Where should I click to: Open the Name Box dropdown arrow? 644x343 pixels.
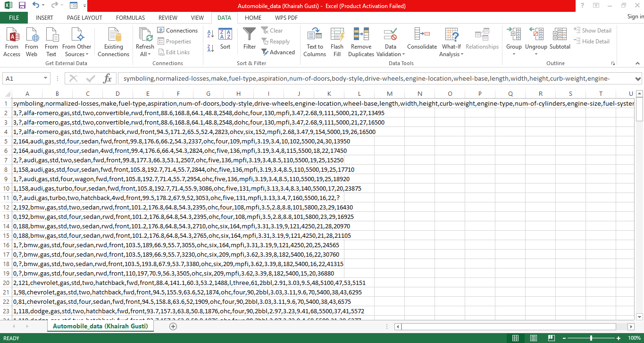pos(46,78)
